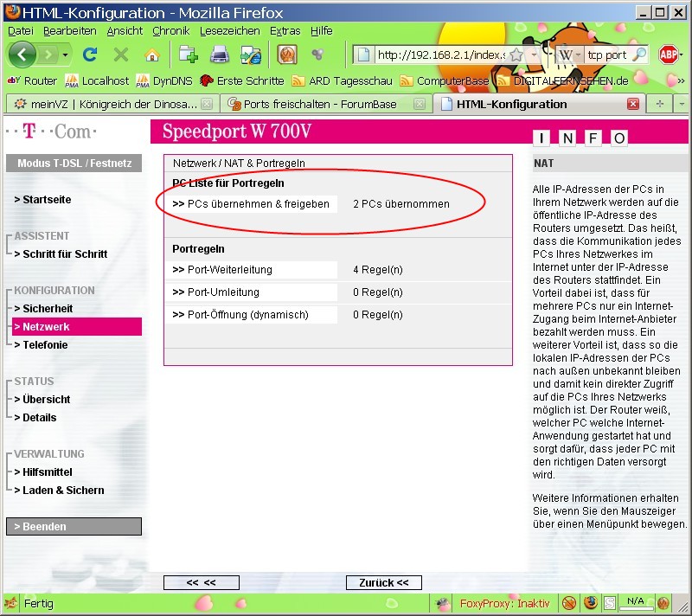The height and width of the screenshot is (616, 692).
Task: Click the stop loading X icon
Action: pos(120,55)
